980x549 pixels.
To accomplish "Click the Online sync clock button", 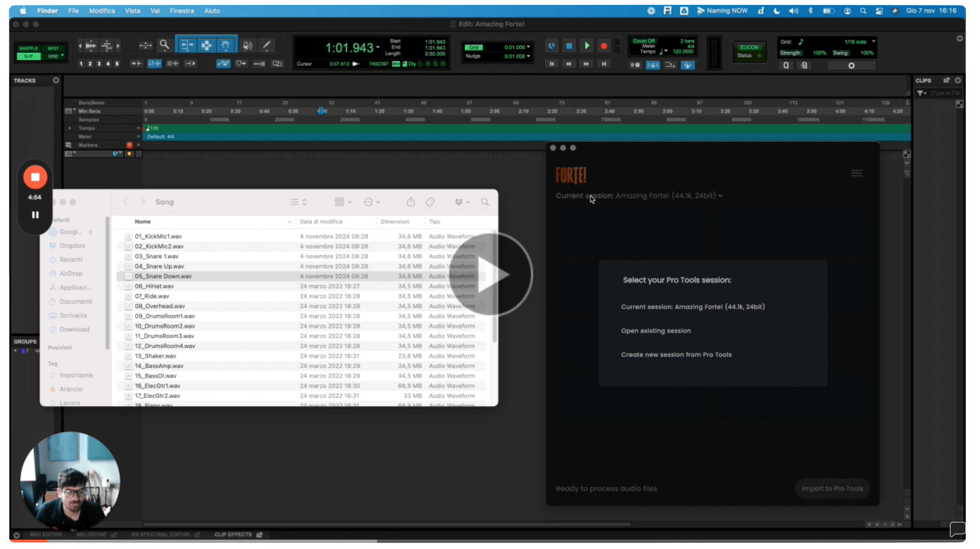I will pos(552,46).
